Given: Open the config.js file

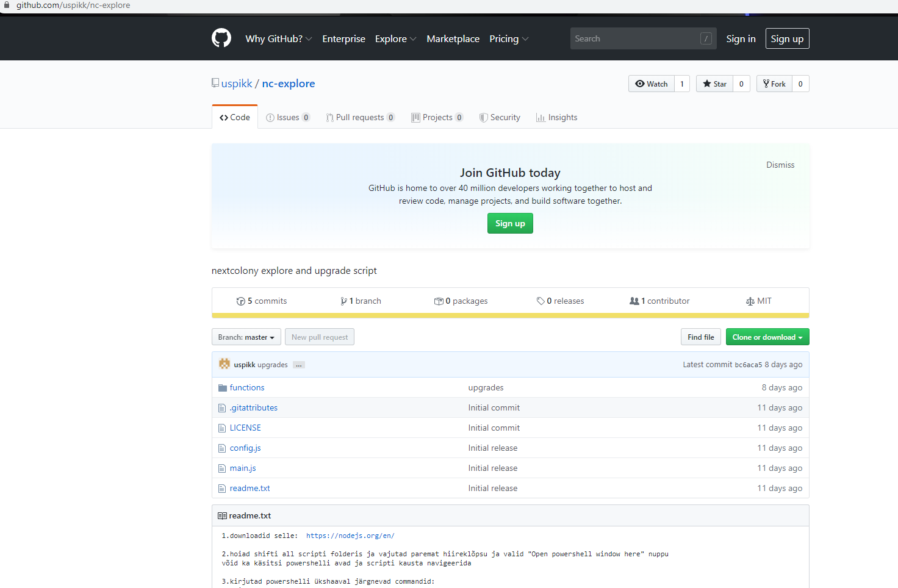Looking at the screenshot, I should (x=245, y=448).
